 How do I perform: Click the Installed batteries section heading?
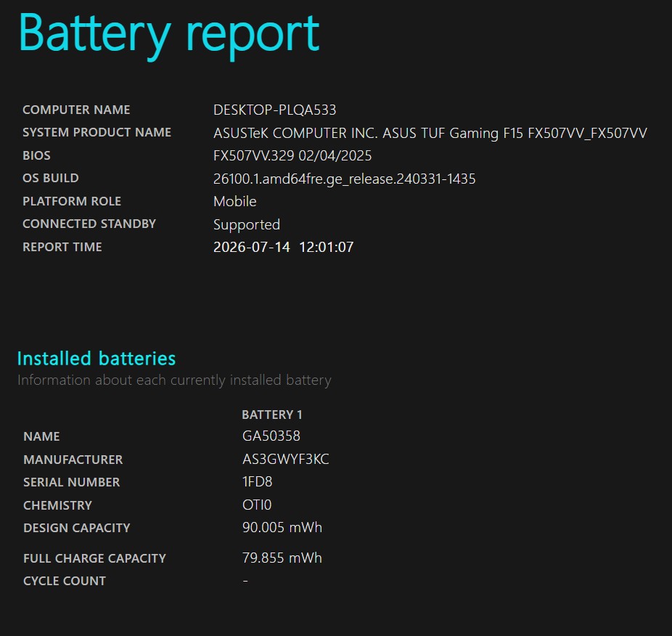(x=97, y=359)
